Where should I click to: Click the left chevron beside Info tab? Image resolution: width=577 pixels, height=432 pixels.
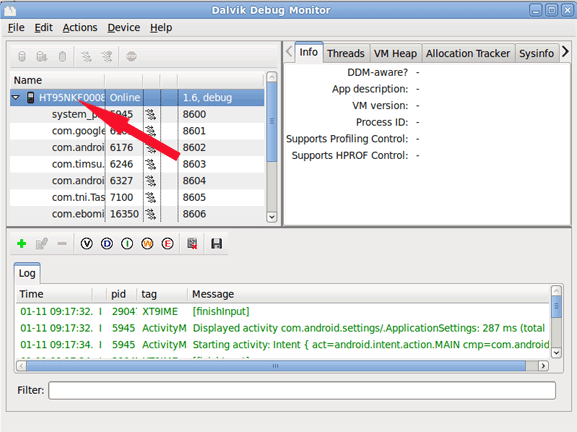(289, 52)
